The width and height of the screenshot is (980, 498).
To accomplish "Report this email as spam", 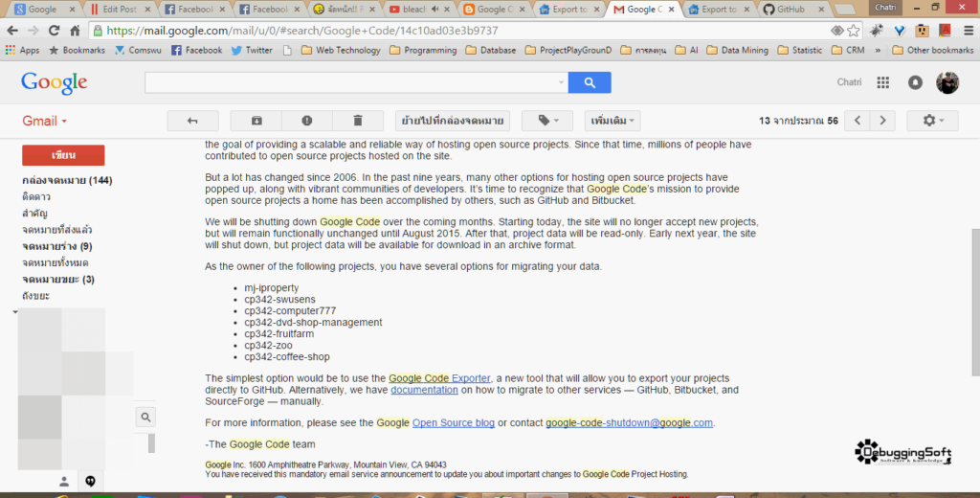I will coord(307,121).
